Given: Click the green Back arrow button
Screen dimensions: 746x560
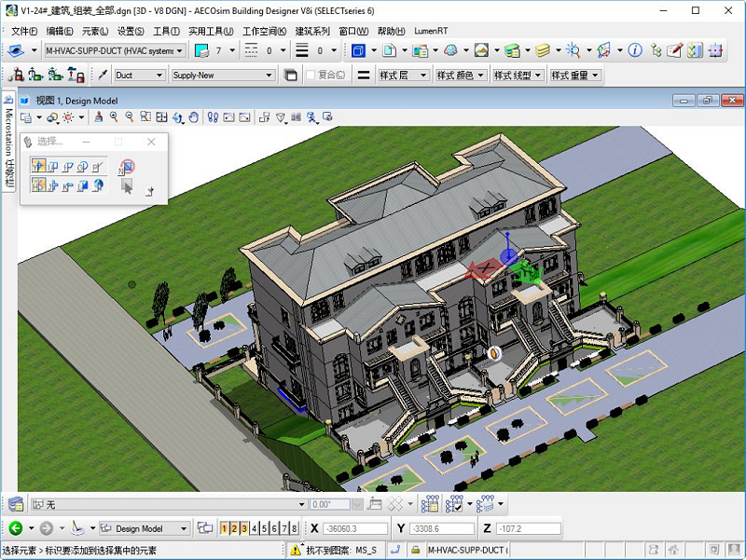Looking at the screenshot, I should pyautogui.click(x=16, y=527).
